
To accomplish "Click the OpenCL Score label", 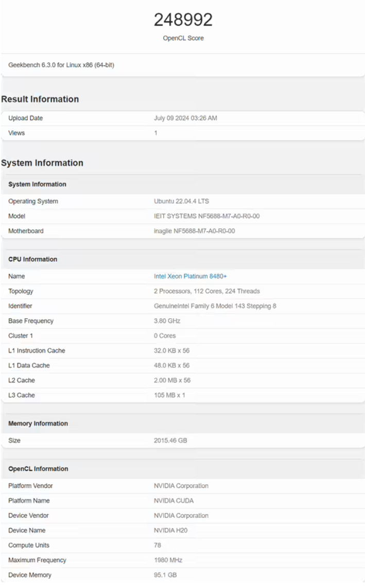I will pos(183,38).
